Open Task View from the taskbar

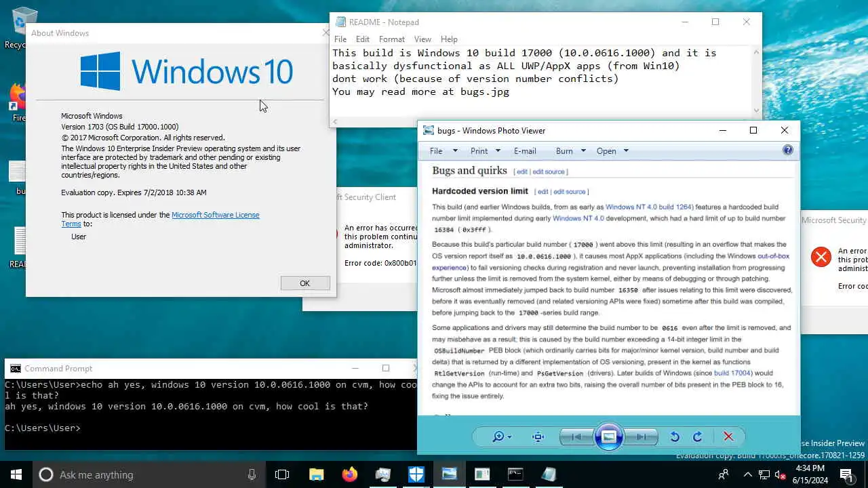click(282, 474)
